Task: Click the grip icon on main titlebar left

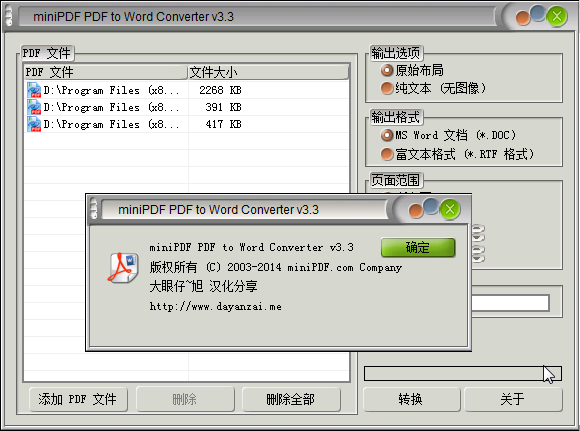Action: coord(9,16)
